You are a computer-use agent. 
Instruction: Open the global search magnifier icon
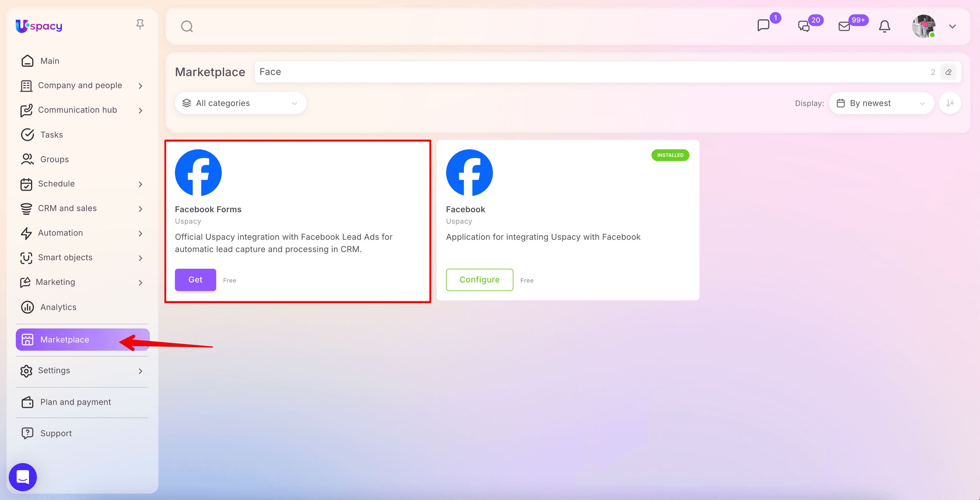tap(187, 26)
